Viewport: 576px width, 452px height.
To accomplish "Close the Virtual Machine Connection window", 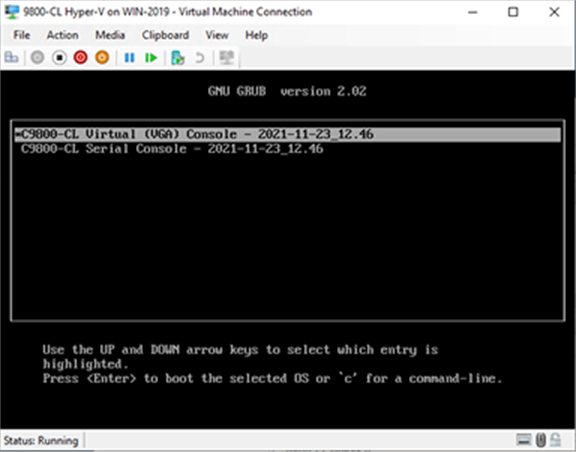I will (x=554, y=12).
